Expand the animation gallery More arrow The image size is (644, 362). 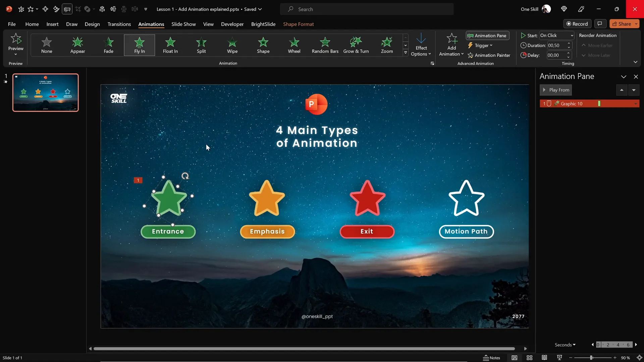click(406, 53)
